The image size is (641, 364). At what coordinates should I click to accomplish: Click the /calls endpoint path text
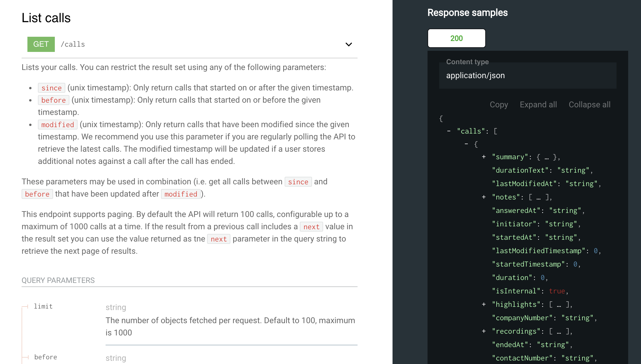[x=73, y=44]
